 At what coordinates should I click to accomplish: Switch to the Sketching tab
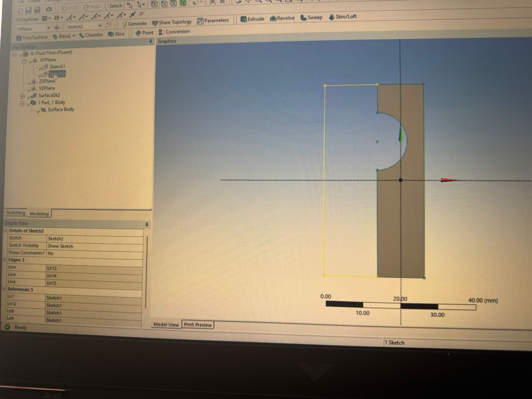pyautogui.click(x=16, y=213)
